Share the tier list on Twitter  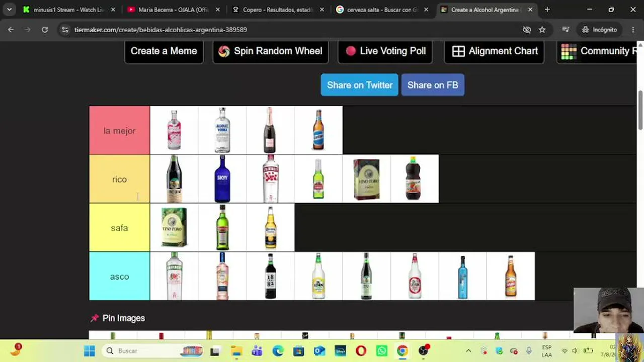[x=360, y=85]
